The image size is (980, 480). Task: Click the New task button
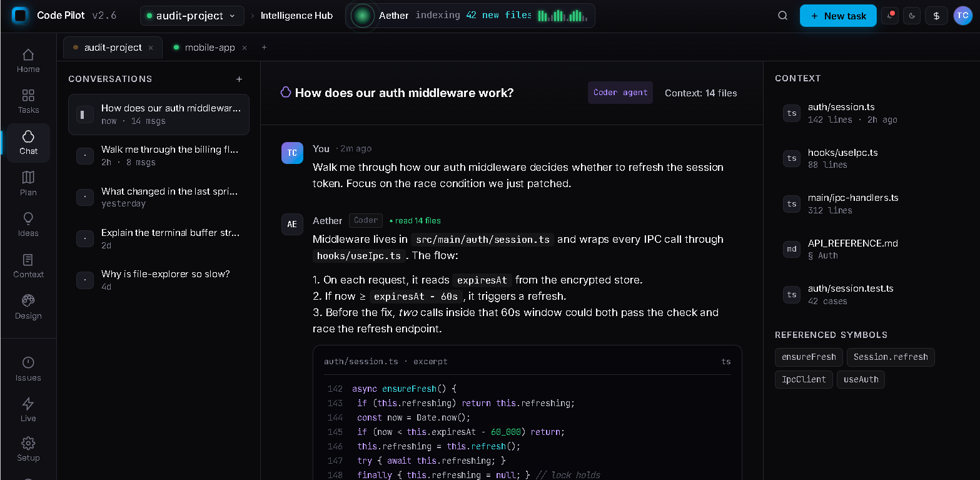838,16
